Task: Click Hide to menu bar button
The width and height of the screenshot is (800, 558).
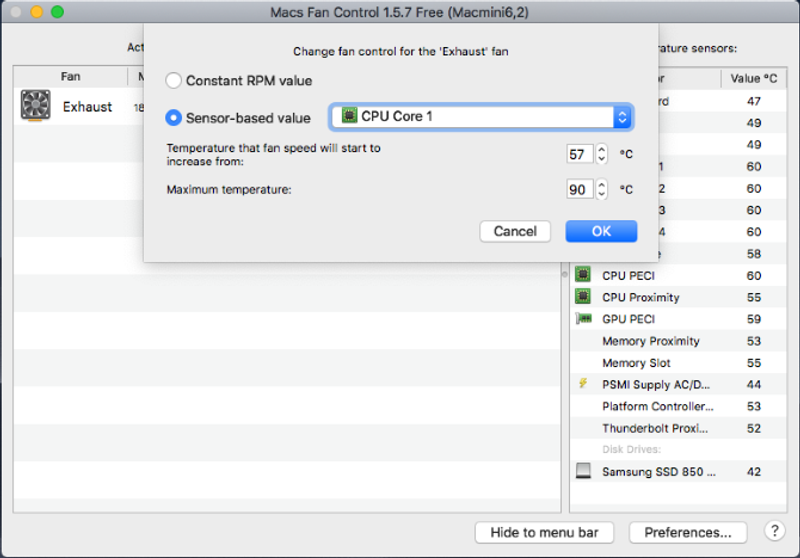Action: point(544,532)
